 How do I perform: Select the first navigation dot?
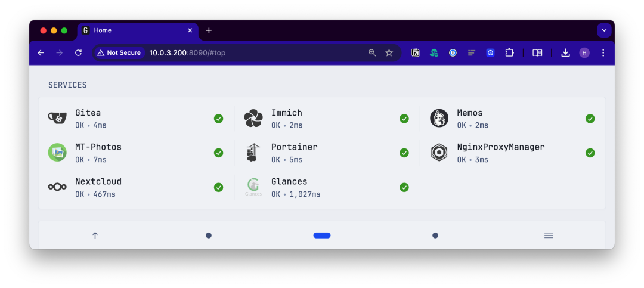coord(209,236)
